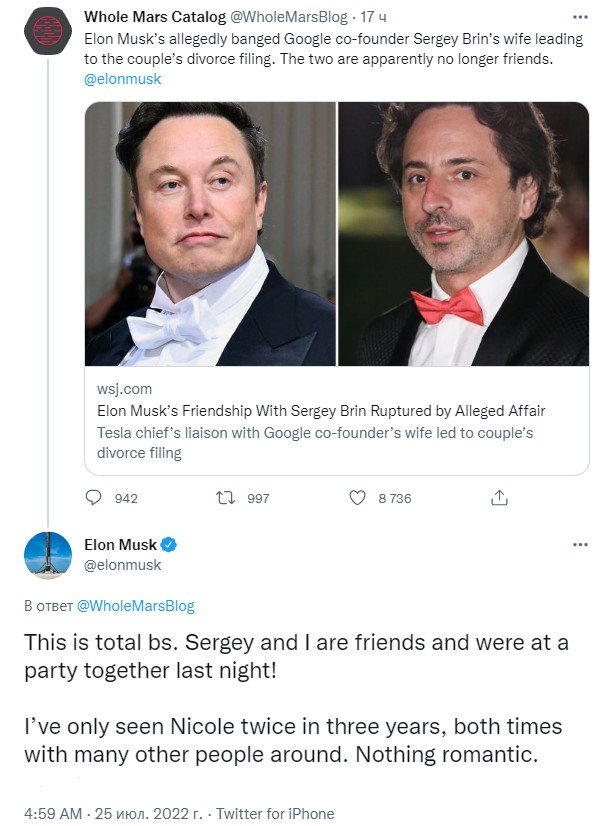Click the wsj.com source domain
The width and height of the screenshot is (601, 826).
124,389
